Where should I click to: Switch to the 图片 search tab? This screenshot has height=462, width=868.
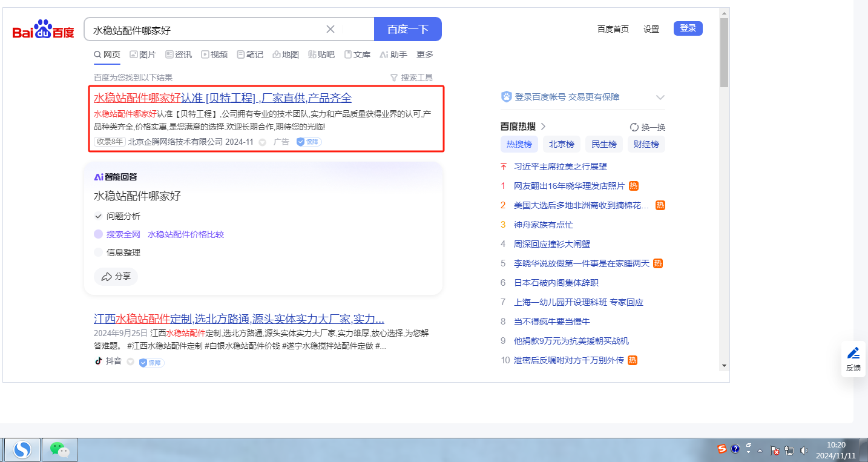(143, 54)
